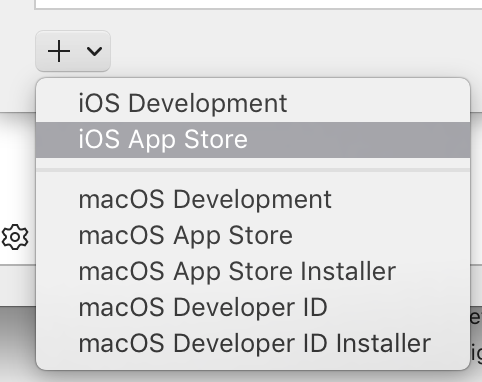This screenshot has height=382, width=482.
Task: Create a Mac development signing certificate
Action: click(253, 199)
